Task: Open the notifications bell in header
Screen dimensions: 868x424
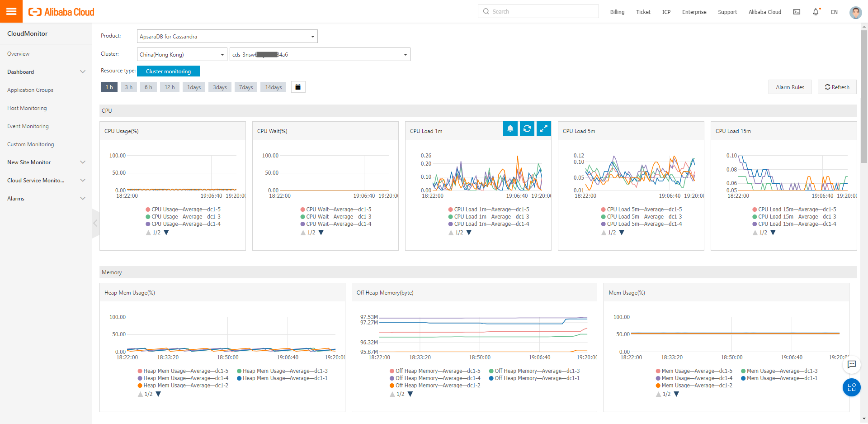Action: click(x=816, y=12)
